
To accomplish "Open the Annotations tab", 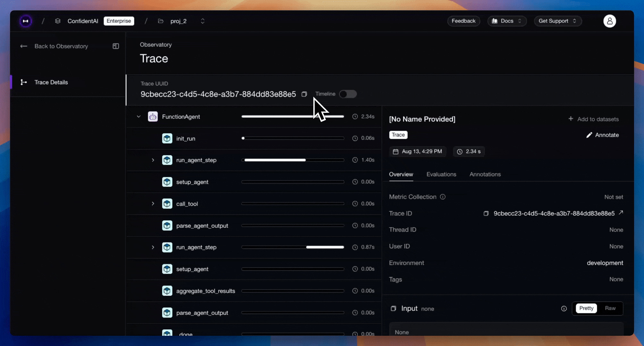I will (x=485, y=174).
